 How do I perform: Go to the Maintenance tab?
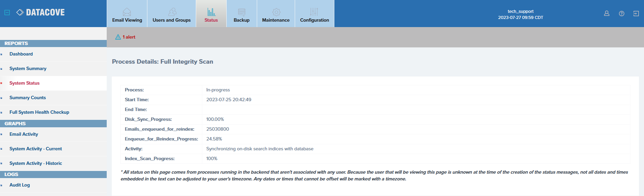point(276,14)
